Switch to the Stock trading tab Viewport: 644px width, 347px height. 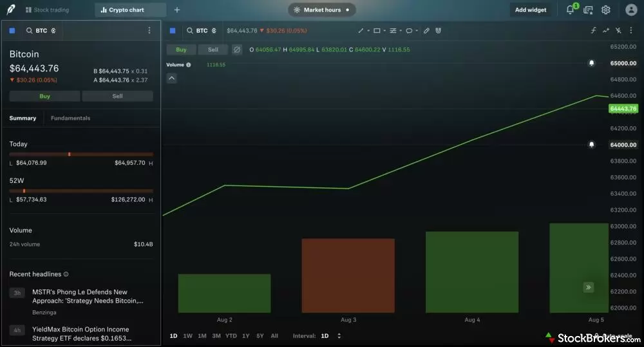[x=47, y=10]
